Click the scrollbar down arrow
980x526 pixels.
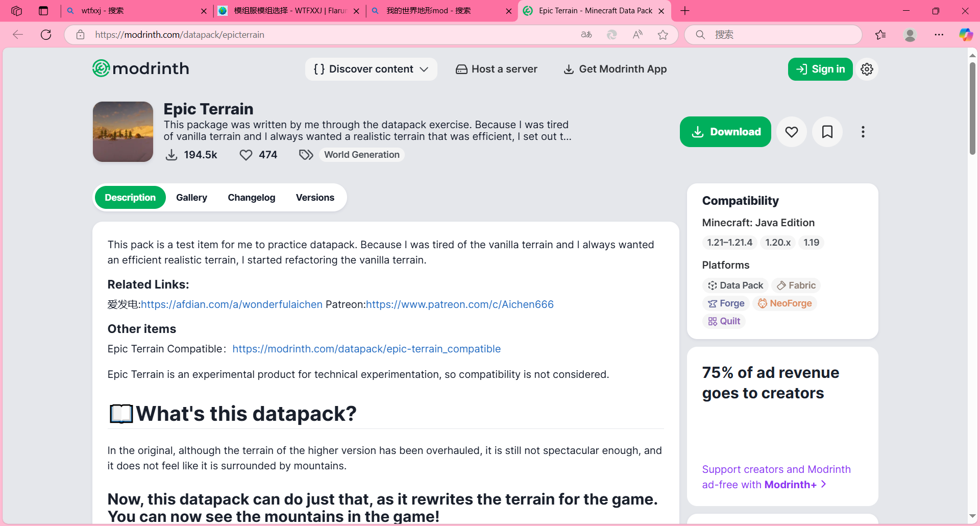click(972, 516)
